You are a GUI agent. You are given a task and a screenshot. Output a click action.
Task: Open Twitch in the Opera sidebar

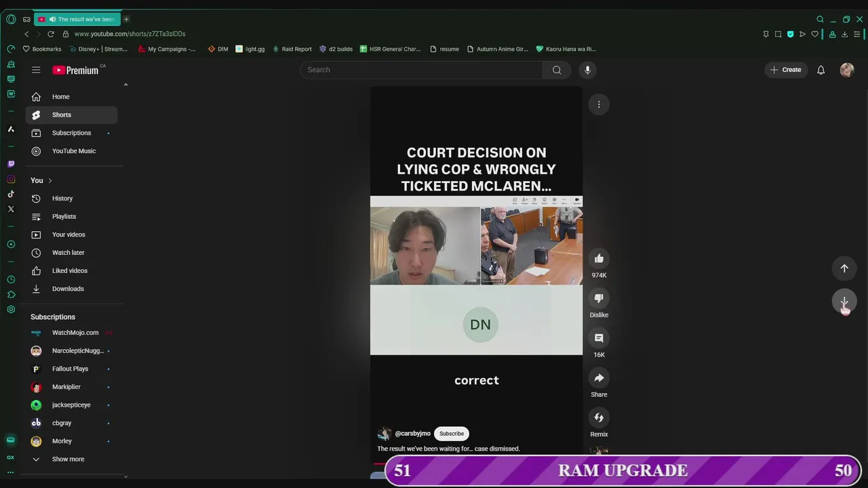pyautogui.click(x=11, y=164)
